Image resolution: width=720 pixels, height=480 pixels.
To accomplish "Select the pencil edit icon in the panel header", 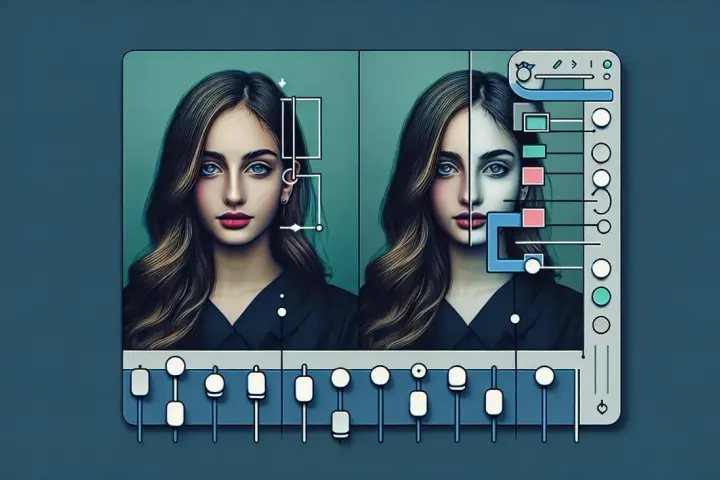I will coord(557,64).
